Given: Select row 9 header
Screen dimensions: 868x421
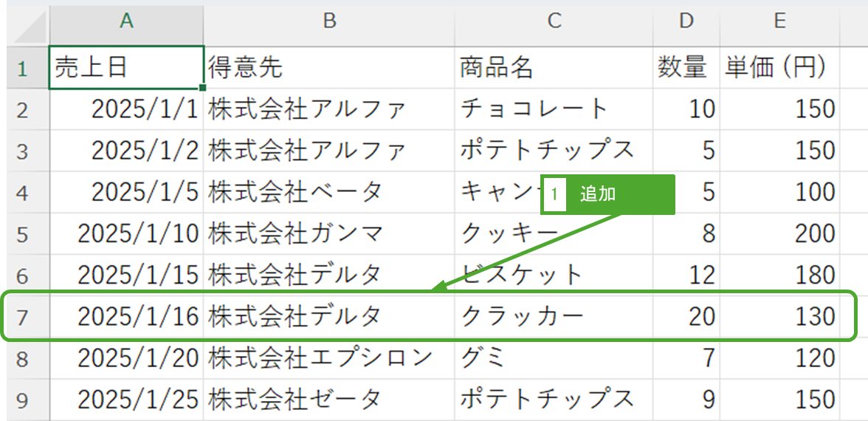Looking at the screenshot, I should click(x=22, y=400).
